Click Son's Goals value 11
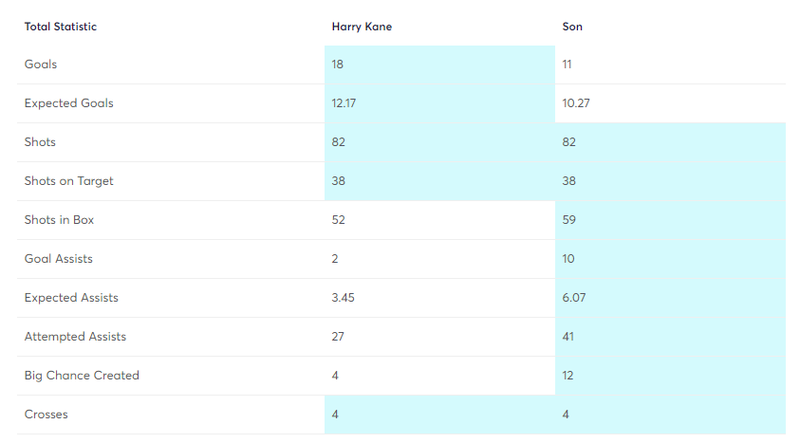 pyautogui.click(x=567, y=64)
